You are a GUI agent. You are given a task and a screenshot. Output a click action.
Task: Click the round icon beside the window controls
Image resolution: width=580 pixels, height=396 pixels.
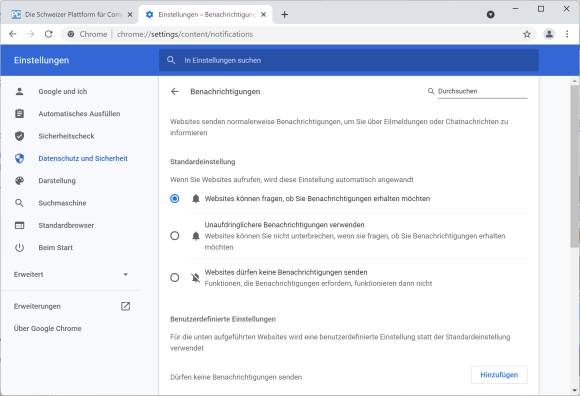click(x=490, y=14)
